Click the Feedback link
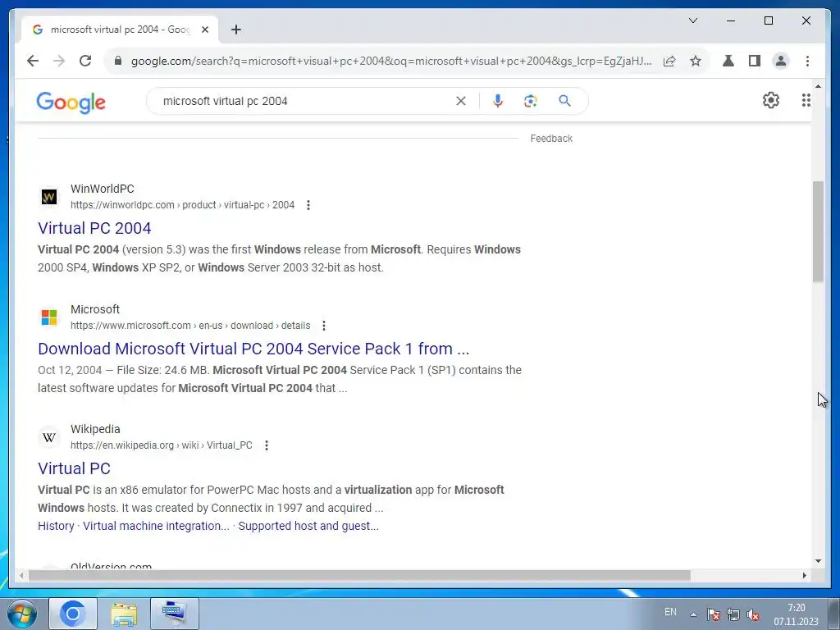The width and height of the screenshot is (840, 630). click(x=551, y=138)
